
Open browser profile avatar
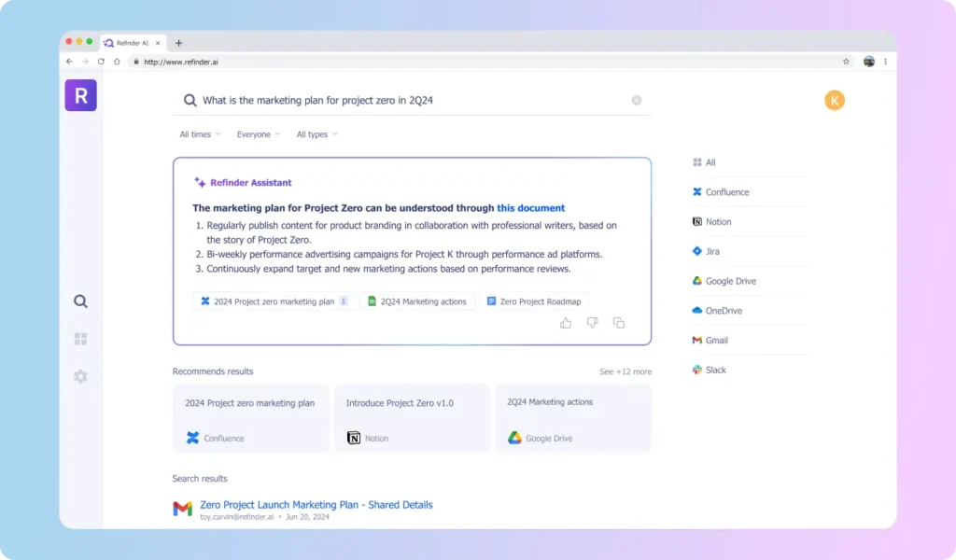[869, 62]
